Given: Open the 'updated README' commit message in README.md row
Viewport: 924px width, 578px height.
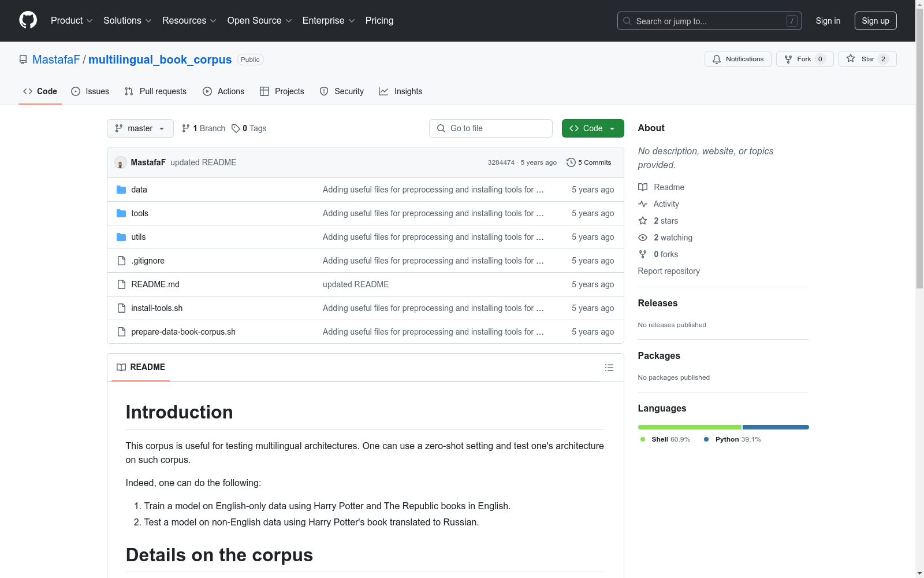Looking at the screenshot, I should click(x=356, y=284).
